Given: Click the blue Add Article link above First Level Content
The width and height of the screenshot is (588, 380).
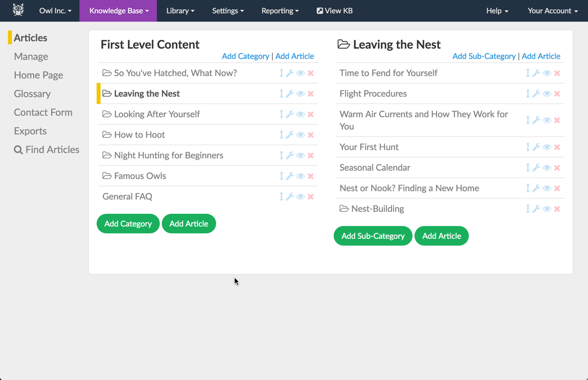Looking at the screenshot, I should [294, 56].
